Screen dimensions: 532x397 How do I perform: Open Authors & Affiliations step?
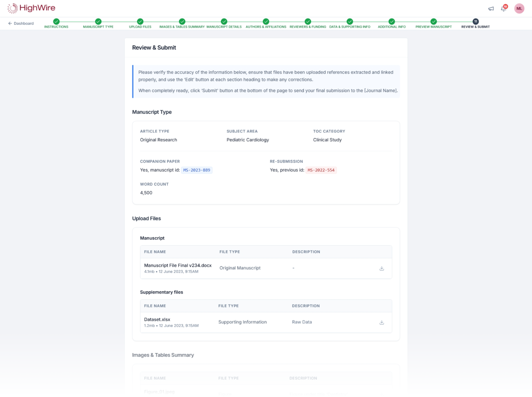pos(266,24)
